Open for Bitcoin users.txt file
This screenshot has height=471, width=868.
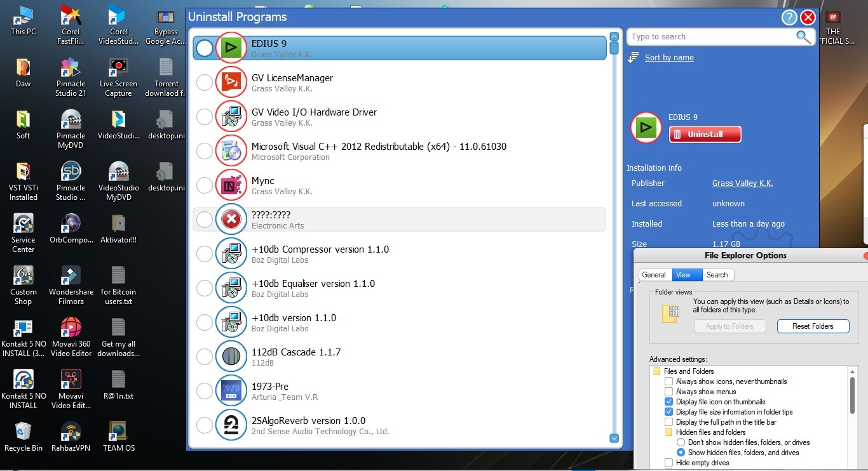tap(118, 286)
